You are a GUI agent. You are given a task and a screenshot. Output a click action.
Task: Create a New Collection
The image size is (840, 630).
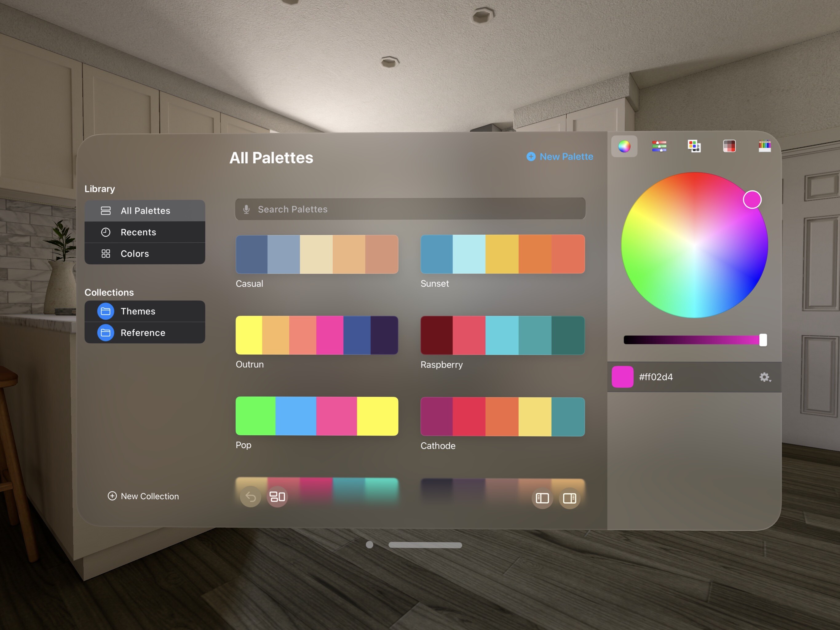pos(143,496)
